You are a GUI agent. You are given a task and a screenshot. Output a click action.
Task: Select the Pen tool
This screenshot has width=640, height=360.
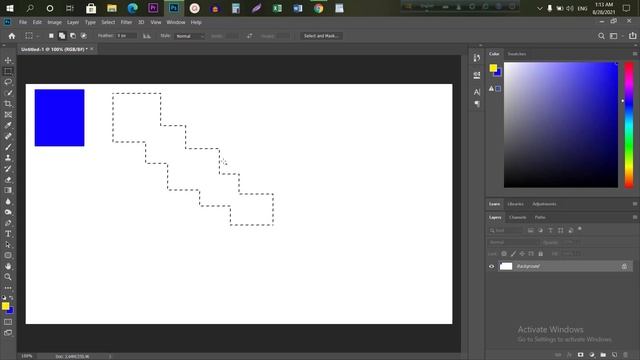[8, 223]
